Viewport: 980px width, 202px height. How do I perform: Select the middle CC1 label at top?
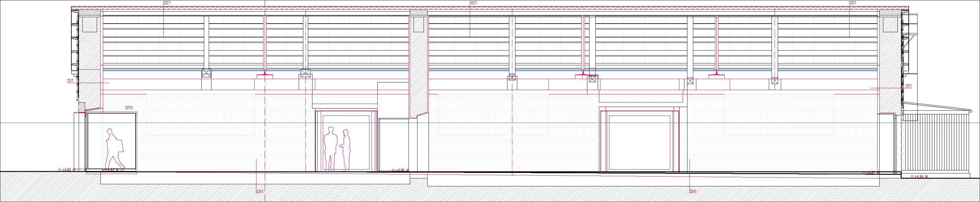[473, 3]
